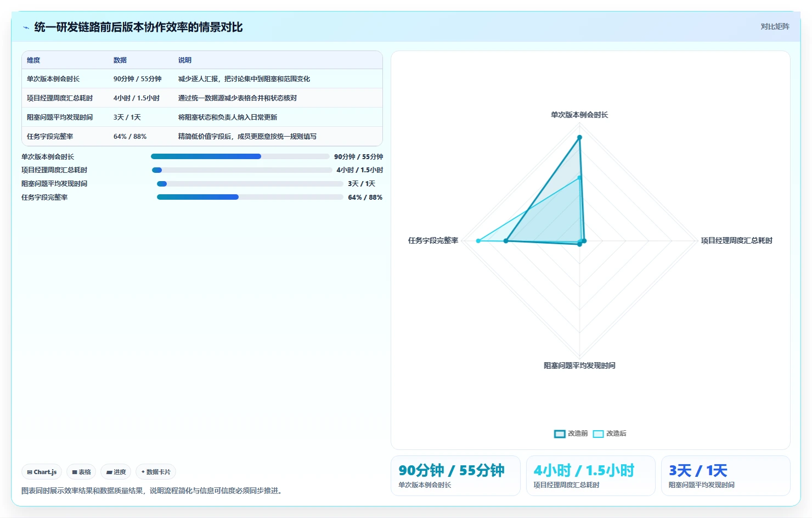Click the 项目经理周度汇总耗时 progress bar

242,170
